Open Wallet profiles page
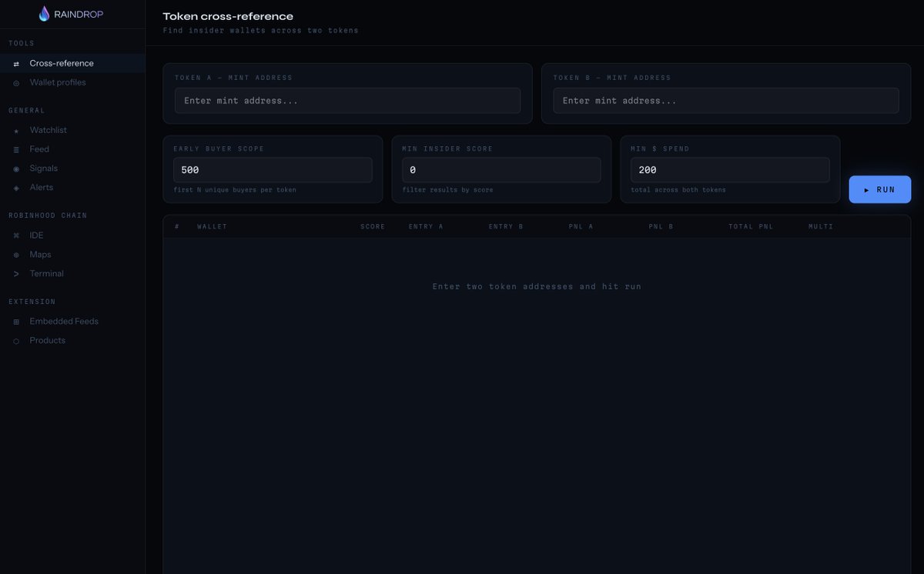The width and height of the screenshot is (924, 574). [x=72, y=82]
